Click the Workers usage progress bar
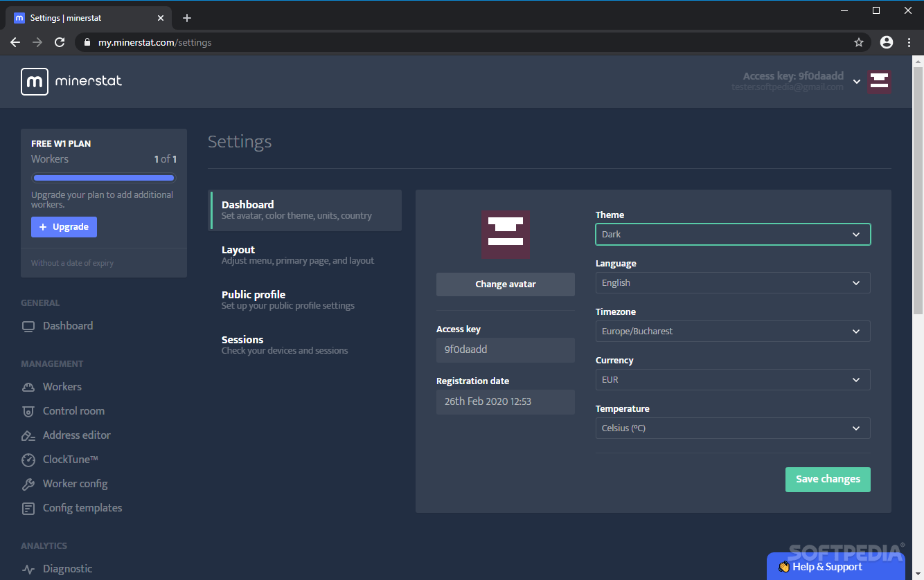 click(x=104, y=178)
